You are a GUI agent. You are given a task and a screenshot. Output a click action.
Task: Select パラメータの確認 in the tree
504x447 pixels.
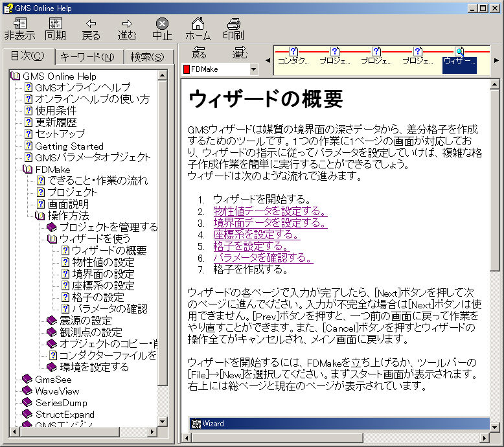pos(109,308)
